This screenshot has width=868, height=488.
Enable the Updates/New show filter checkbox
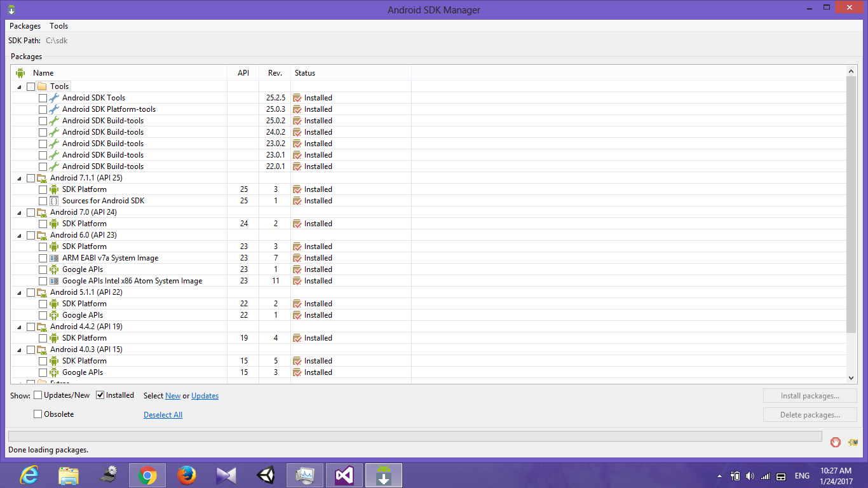coord(38,395)
